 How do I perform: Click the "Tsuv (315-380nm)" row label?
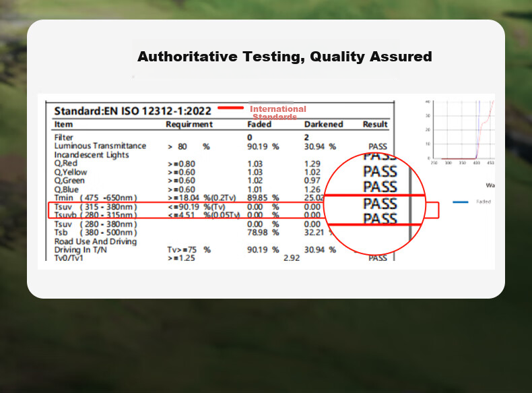point(96,207)
